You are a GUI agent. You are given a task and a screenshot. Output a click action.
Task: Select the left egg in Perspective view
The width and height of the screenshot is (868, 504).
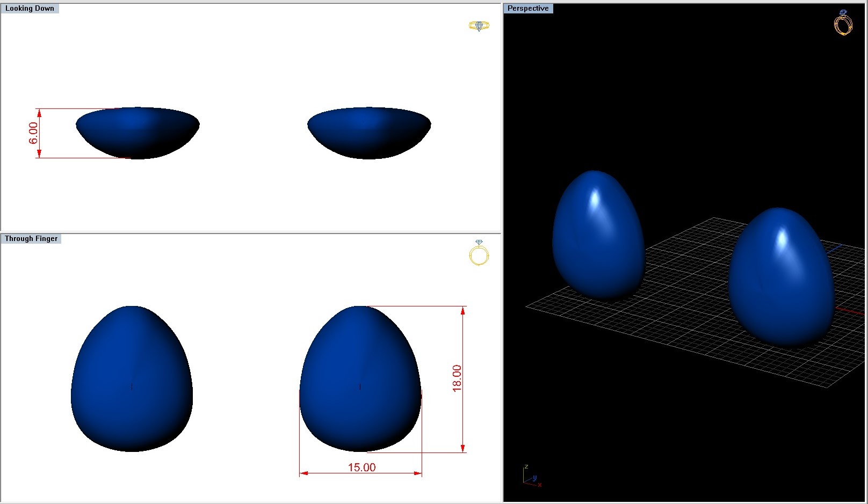tap(598, 235)
